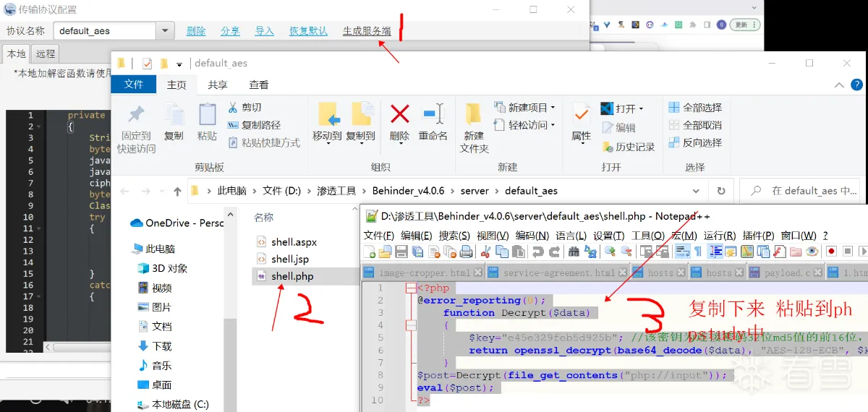Click the Cut scissors icon in Notepad++
868x412 pixels.
(485, 252)
